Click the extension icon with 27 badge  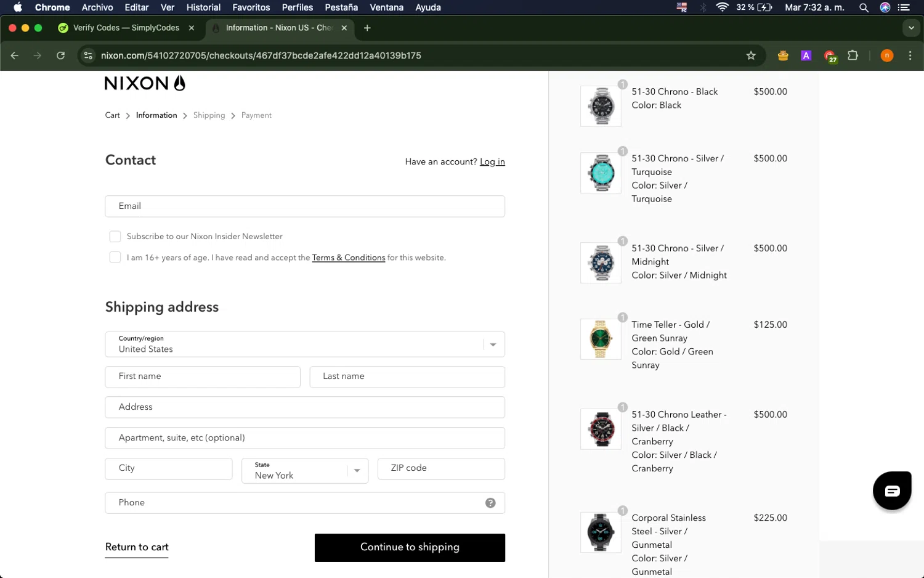point(830,56)
